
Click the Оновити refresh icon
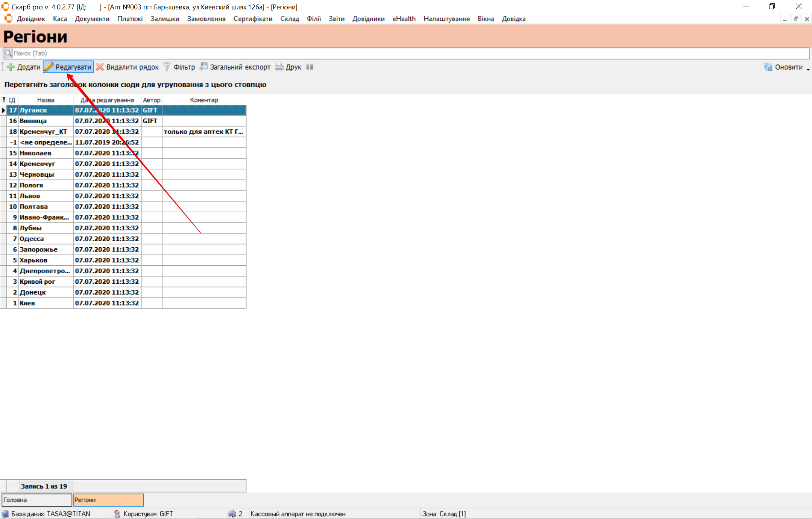768,67
